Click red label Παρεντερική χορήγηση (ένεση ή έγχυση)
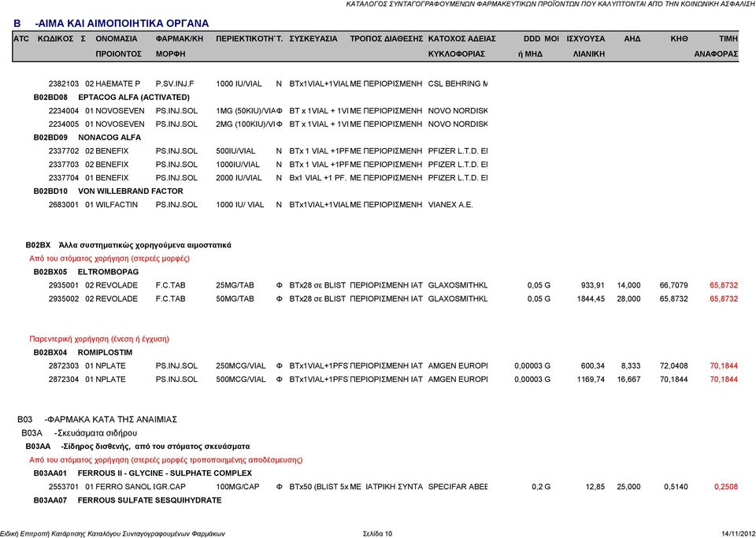This screenshot has width=756, height=538. [99, 339]
